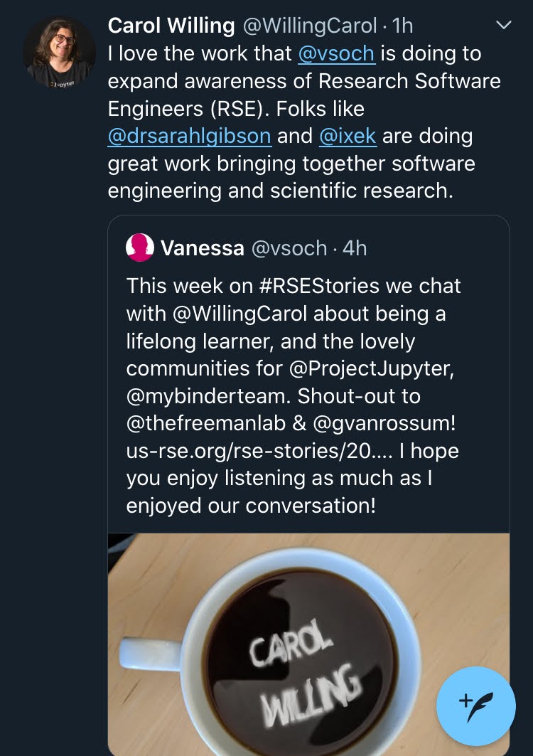Tap @ProjectJupyter in the quoted tweet

pos(371,369)
